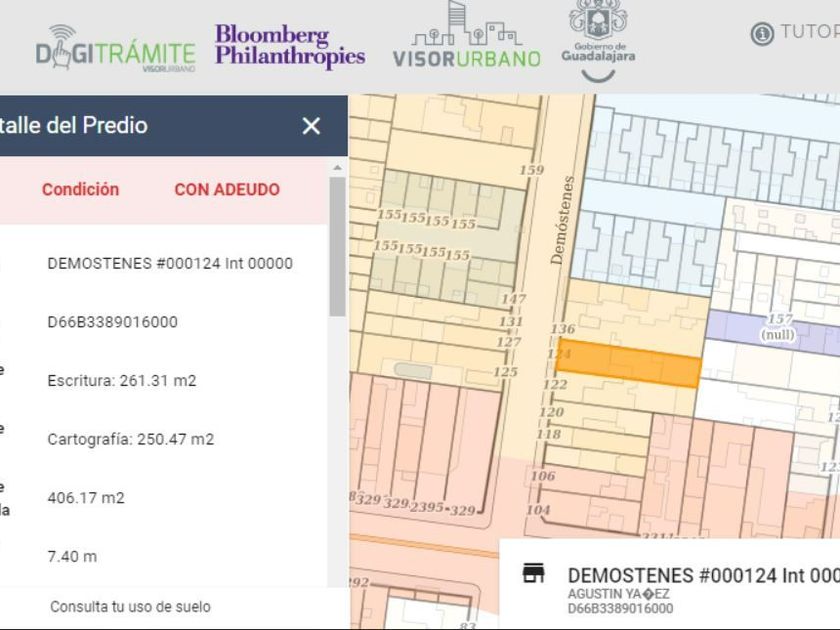Click the Demóstenes street label

pyautogui.click(x=562, y=220)
